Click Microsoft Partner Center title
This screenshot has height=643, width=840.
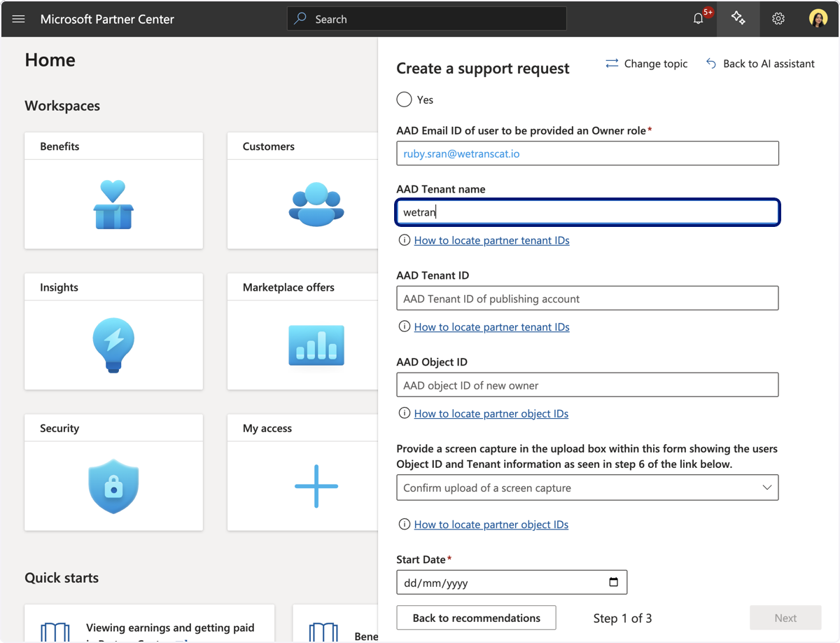coord(107,19)
